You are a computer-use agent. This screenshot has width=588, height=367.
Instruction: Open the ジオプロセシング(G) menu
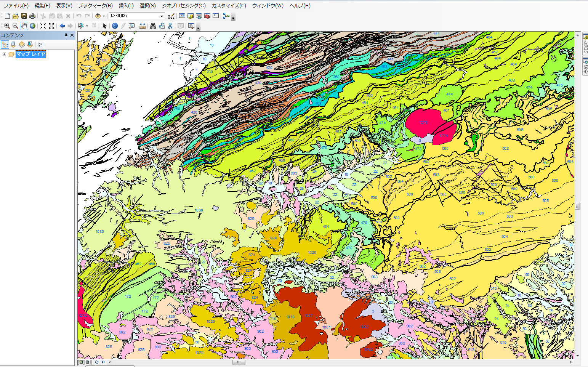pyautogui.click(x=183, y=6)
